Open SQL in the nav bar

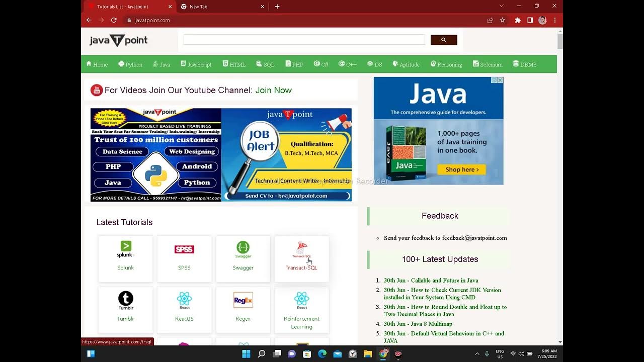(265, 64)
